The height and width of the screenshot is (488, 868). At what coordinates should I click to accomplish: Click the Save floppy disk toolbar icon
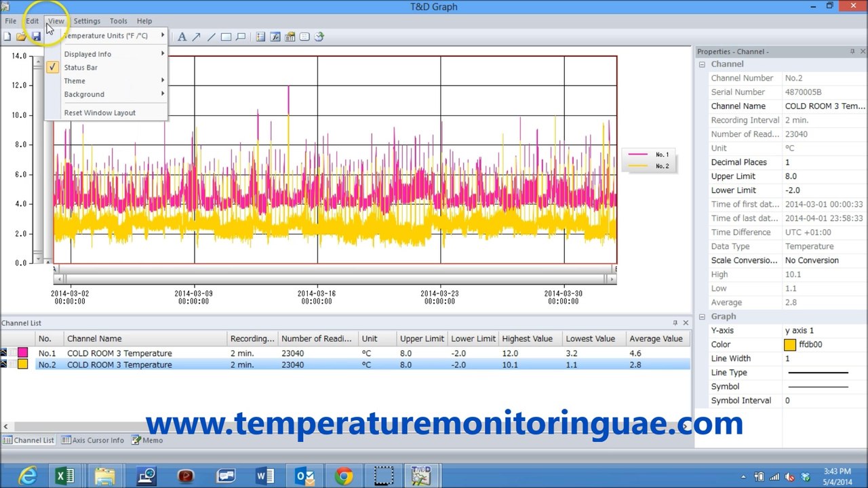[36, 37]
